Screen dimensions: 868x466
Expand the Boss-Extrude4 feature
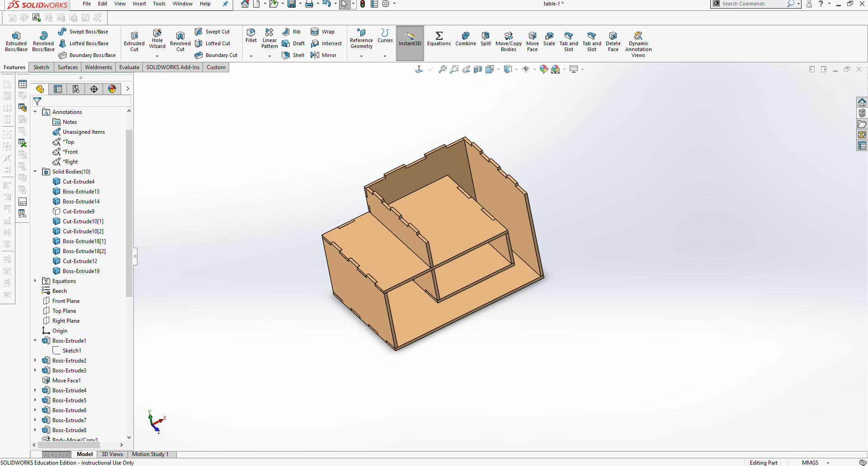pos(35,390)
